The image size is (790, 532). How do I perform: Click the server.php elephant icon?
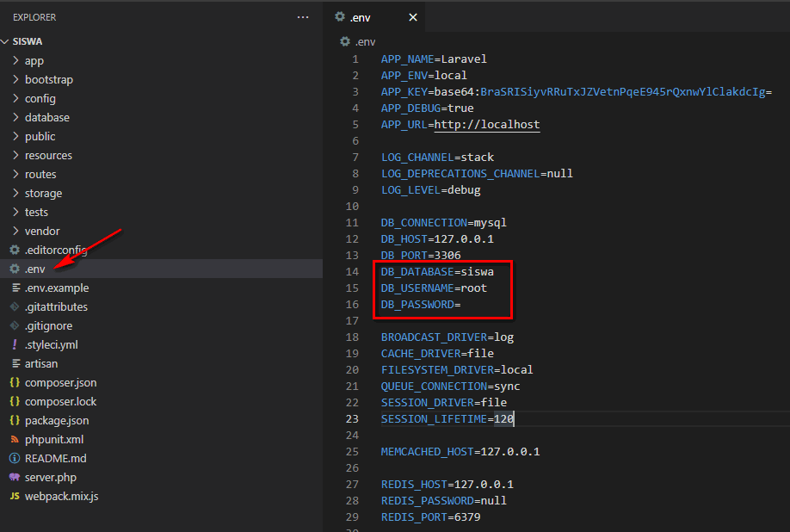15,478
